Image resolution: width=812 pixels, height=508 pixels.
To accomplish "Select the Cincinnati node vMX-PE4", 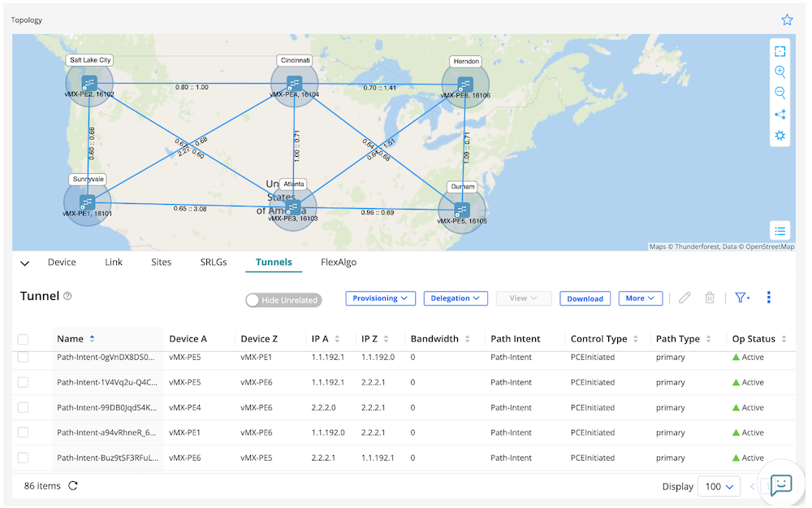I will click(x=294, y=83).
